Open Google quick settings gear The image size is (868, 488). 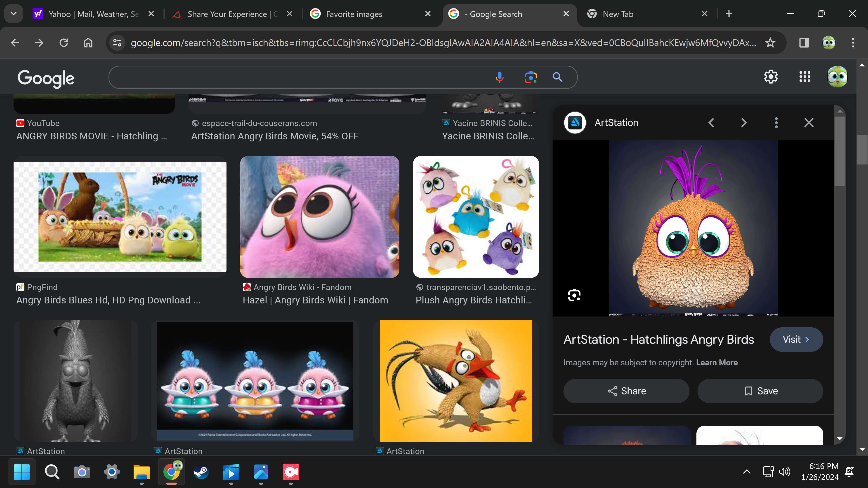pyautogui.click(x=771, y=77)
